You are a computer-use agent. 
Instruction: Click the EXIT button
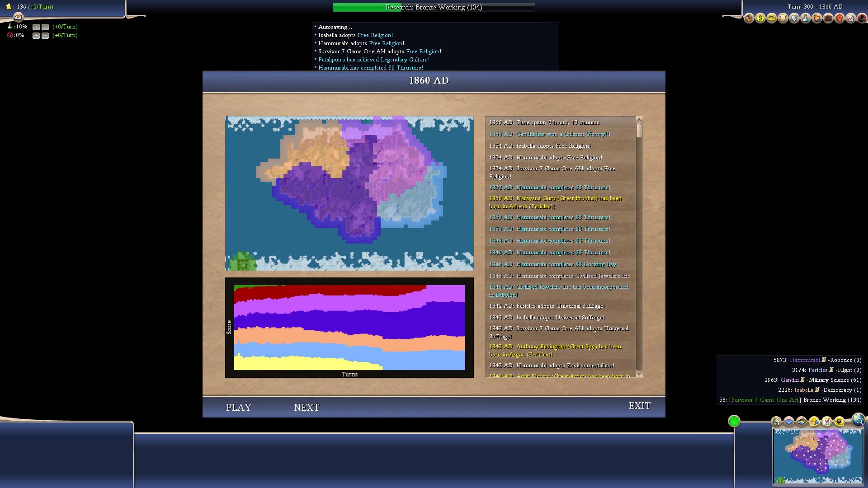coord(640,406)
